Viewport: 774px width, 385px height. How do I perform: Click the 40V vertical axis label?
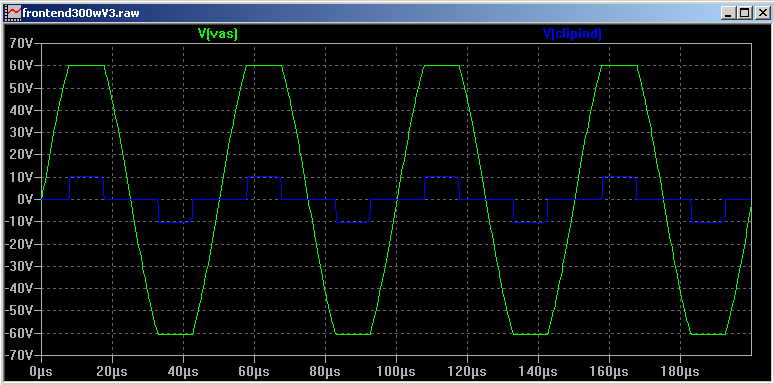(21, 110)
